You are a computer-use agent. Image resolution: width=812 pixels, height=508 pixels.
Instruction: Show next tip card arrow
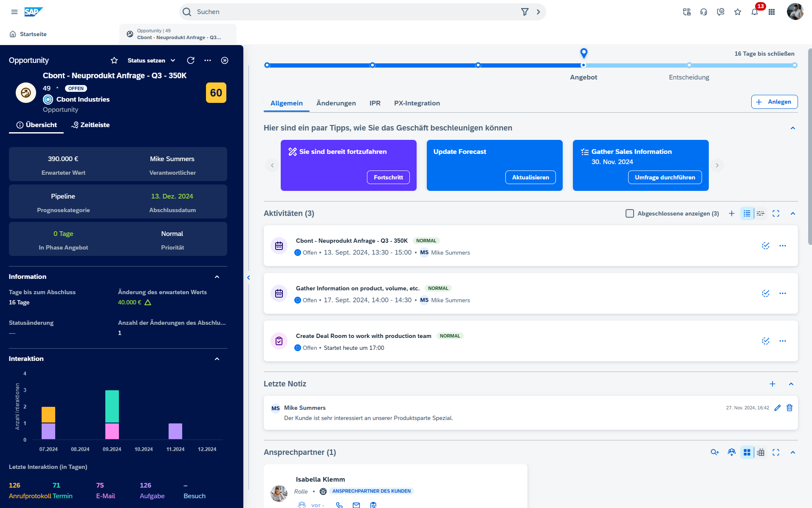coord(717,165)
